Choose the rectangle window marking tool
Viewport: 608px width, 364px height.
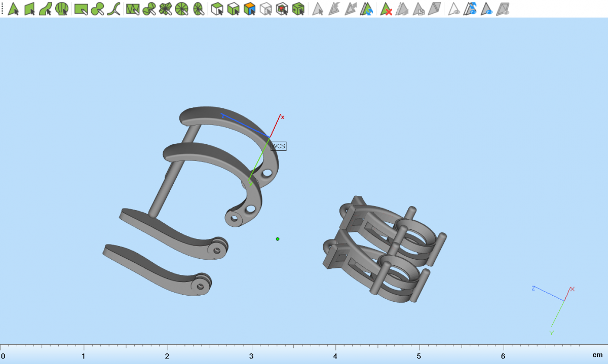point(81,9)
